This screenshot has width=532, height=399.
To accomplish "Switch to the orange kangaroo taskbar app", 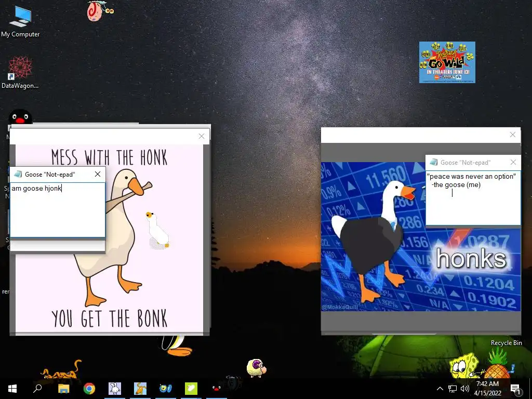I will [140, 389].
